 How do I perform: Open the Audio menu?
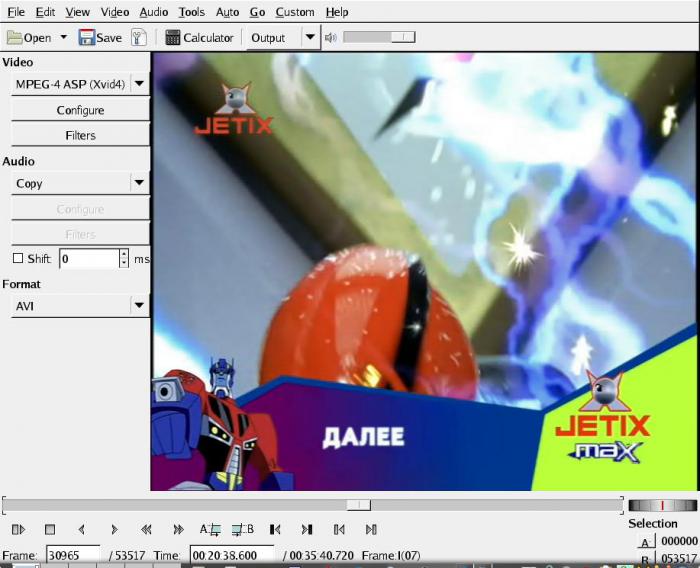point(154,12)
